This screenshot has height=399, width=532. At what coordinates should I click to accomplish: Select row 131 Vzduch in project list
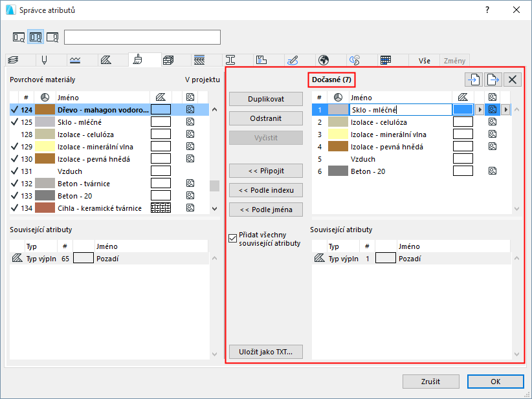(x=109, y=171)
